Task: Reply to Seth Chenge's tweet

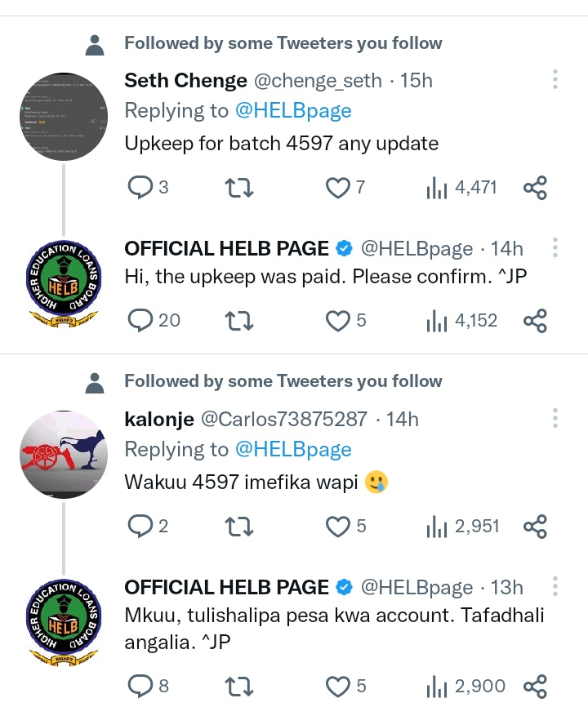Action: point(140,187)
